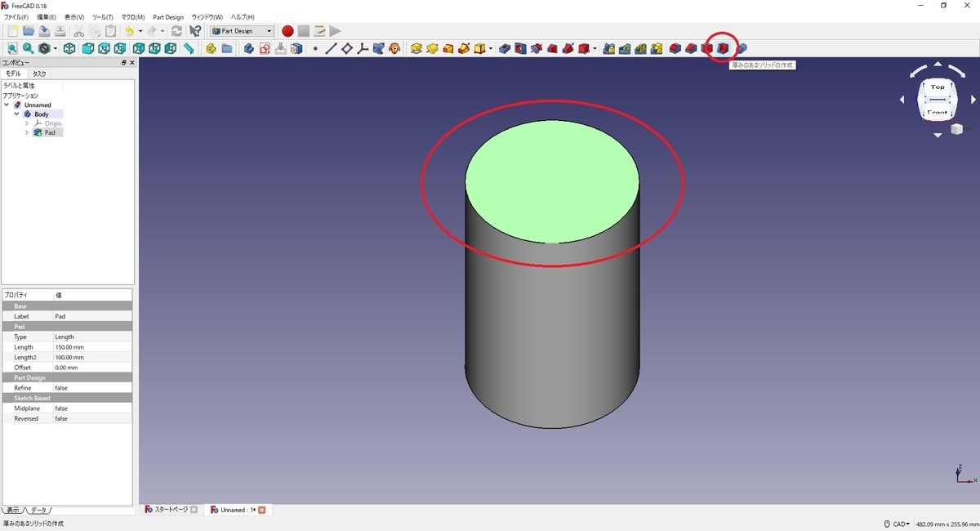This screenshot has height=531, width=980.
Task: Open the 表示(V) menu
Action: pyautogui.click(x=74, y=17)
